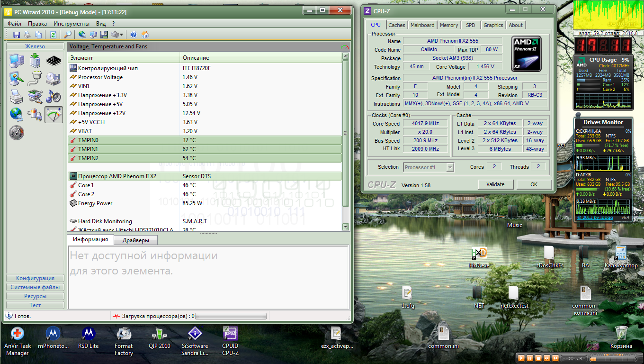Screen dimensions: 644x364
Task: Click the Элемент column header
Action: pos(124,58)
